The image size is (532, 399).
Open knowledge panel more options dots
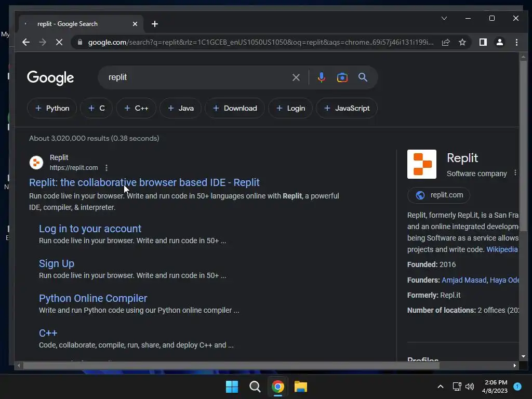[x=515, y=172]
